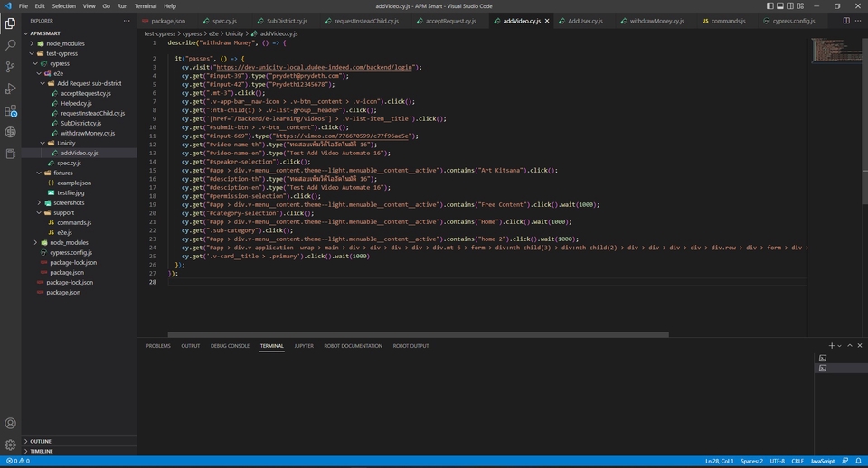This screenshot has width=868, height=468.
Task: Toggle the bottom panel visibility
Action: tap(780, 6)
